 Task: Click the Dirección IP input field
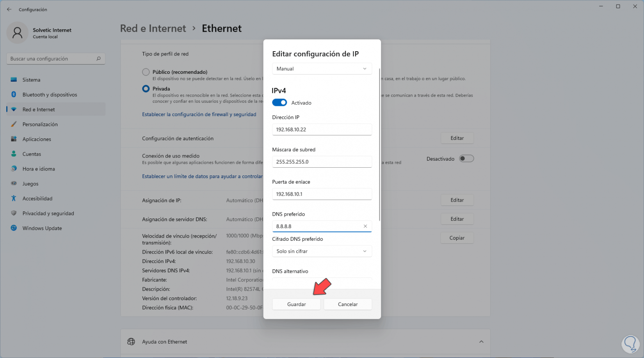[322, 130]
